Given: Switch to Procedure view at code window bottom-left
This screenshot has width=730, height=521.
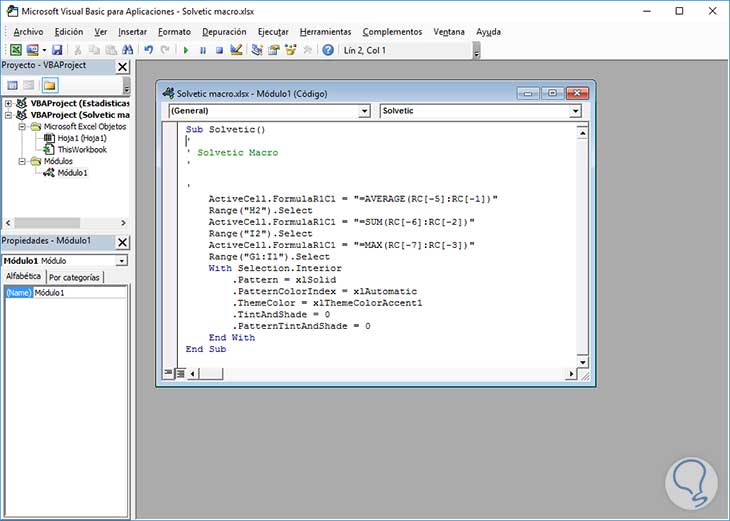Looking at the screenshot, I should point(167,373).
